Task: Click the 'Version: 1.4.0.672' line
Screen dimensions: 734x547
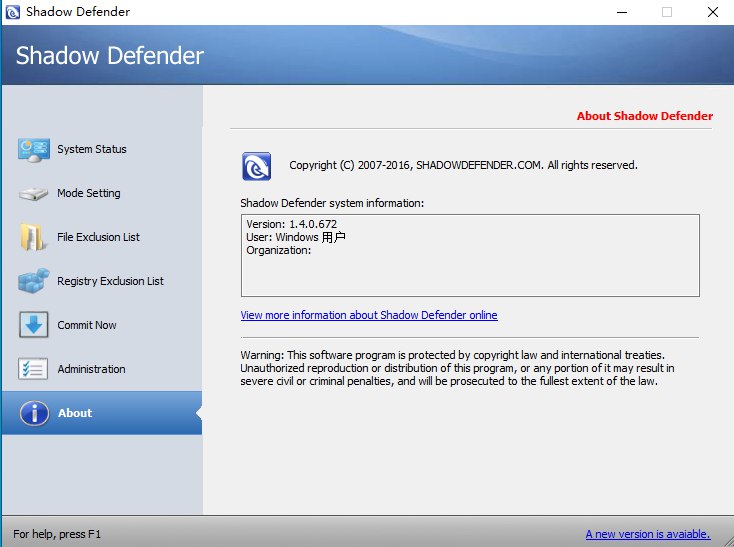Action: coord(292,224)
